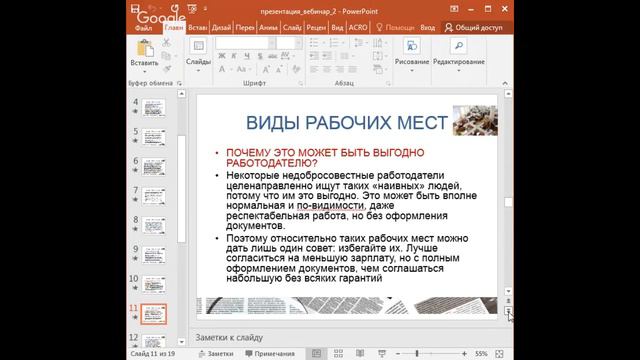The height and width of the screenshot is (360, 640).
Task: Decrease font size with small A icon
Action: point(279,69)
